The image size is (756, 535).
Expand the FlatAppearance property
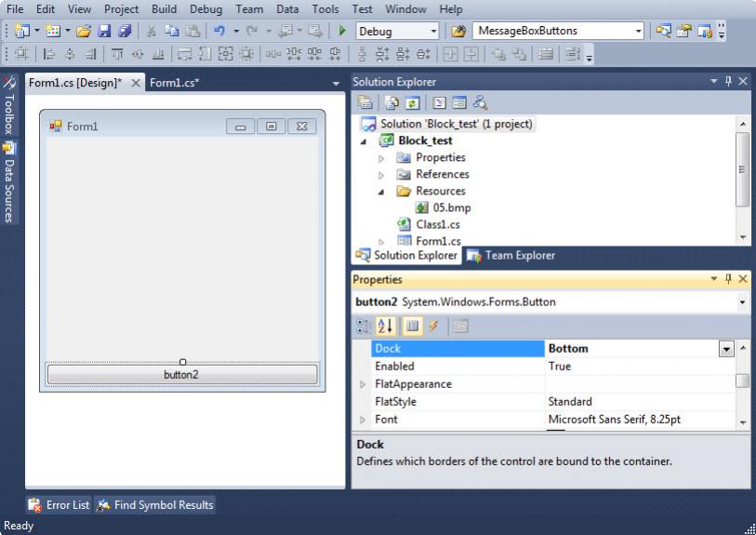pyautogui.click(x=363, y=384)
